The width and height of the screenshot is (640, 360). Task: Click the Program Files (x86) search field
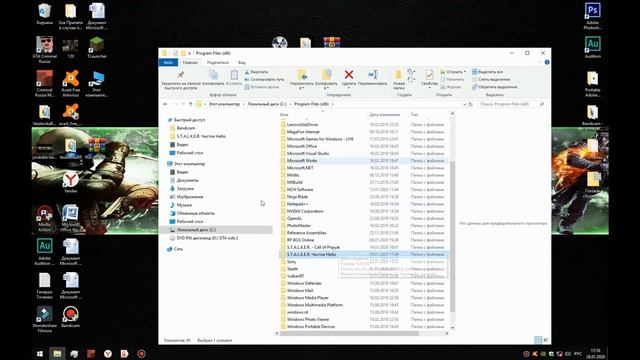pyautogui.click(x=512, y=104)
